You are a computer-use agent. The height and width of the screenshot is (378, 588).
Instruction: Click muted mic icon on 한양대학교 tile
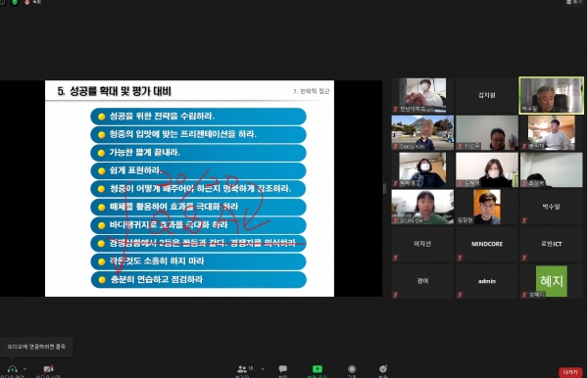coord(395,109)
